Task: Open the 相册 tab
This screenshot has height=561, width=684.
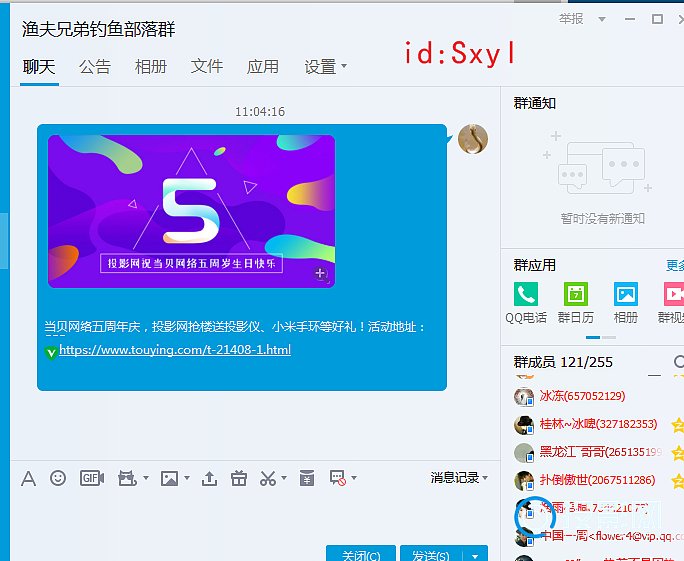Action: [151, 67]
